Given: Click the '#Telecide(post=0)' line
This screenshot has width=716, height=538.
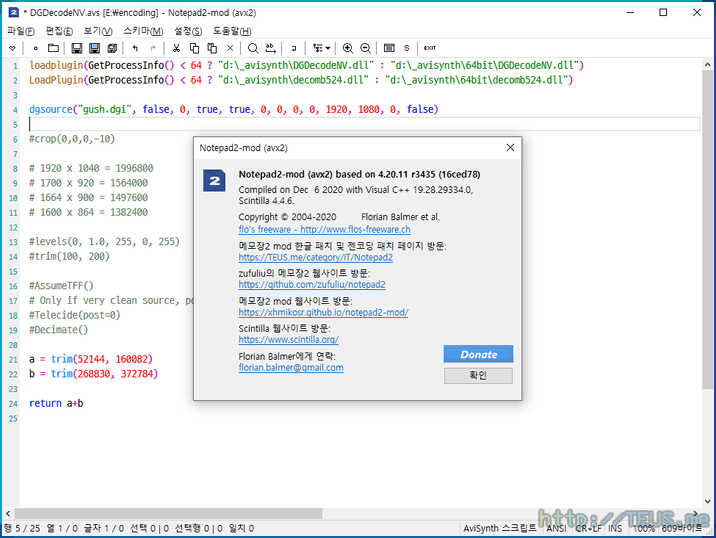Looking at the screenshot, I should pos(74,315).
